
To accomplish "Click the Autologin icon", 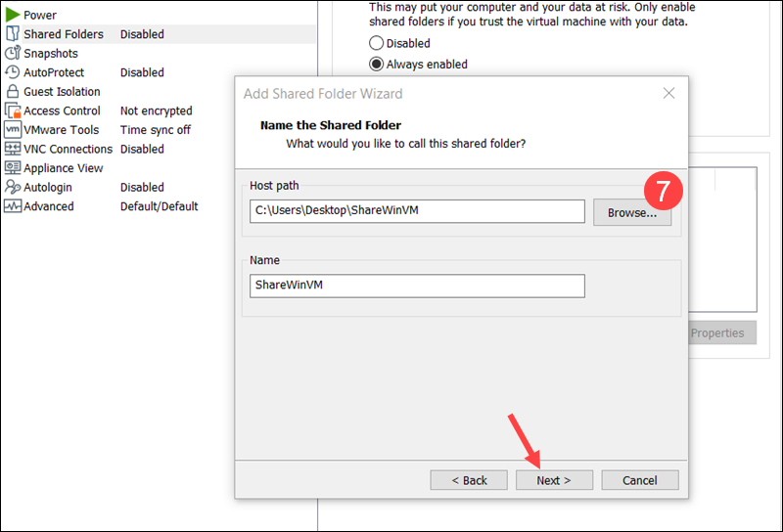I will tap(13, 187).
